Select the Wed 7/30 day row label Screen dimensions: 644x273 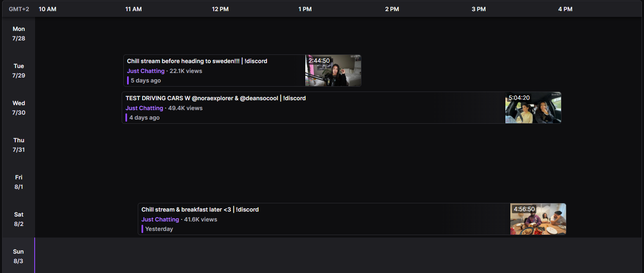coord(19,108)
